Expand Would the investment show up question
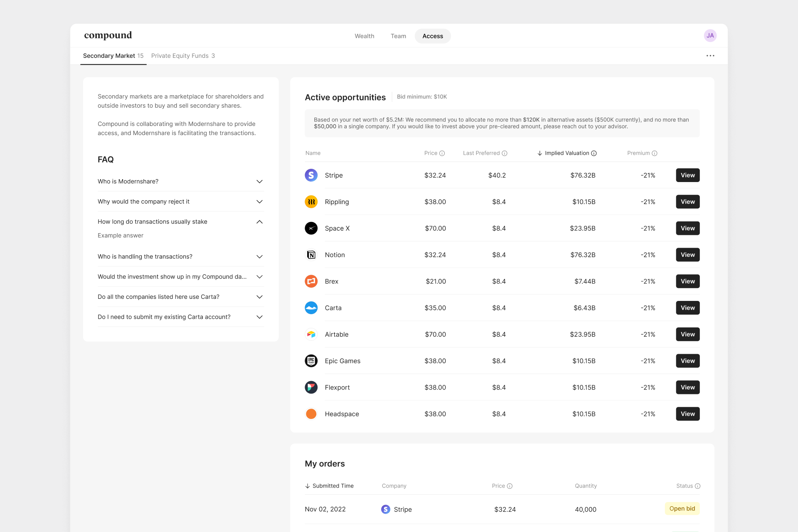Screen dimensions: 798x532 coord(180,277)
